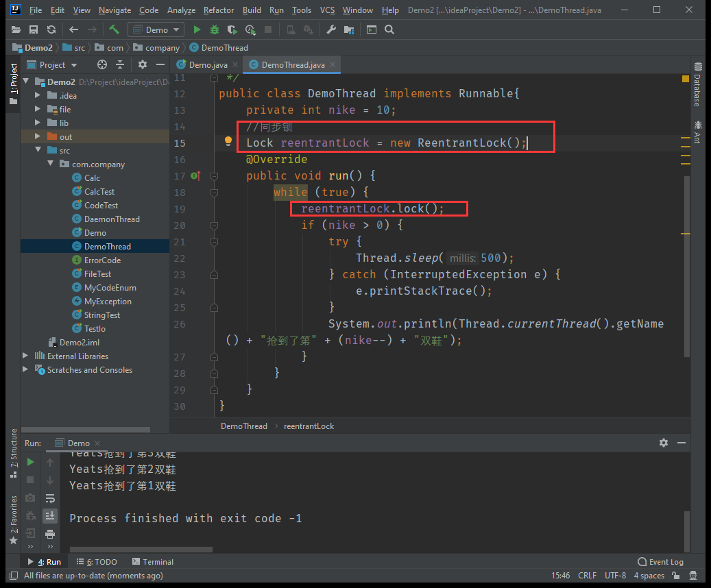Open the Event Log
Viewport: 711px width, 588px height.
[x=661, y=562]
